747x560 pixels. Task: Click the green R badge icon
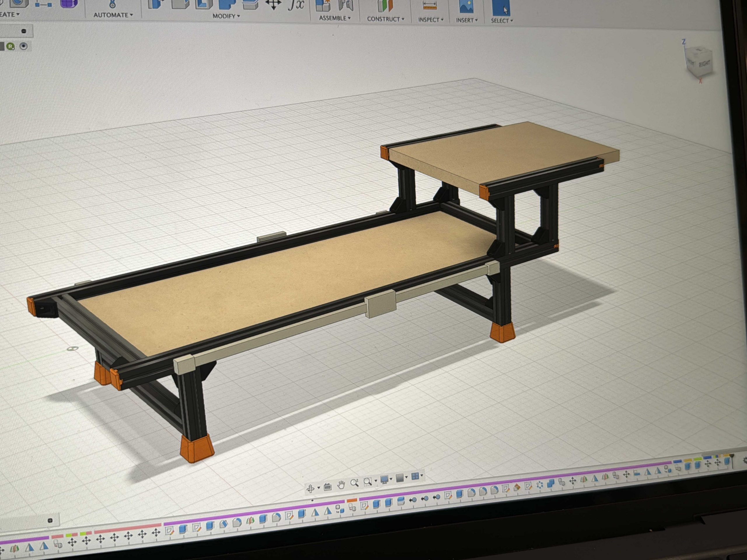[11, 46]
